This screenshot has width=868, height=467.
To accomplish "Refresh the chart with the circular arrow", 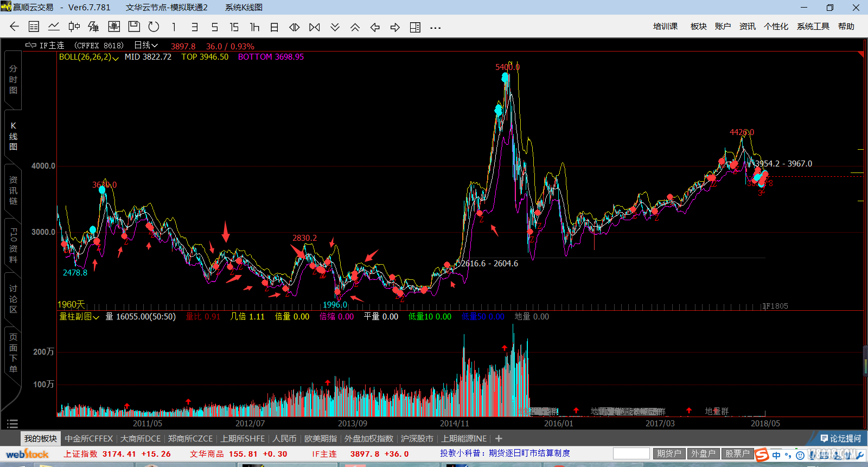I will tap(154, 27).
